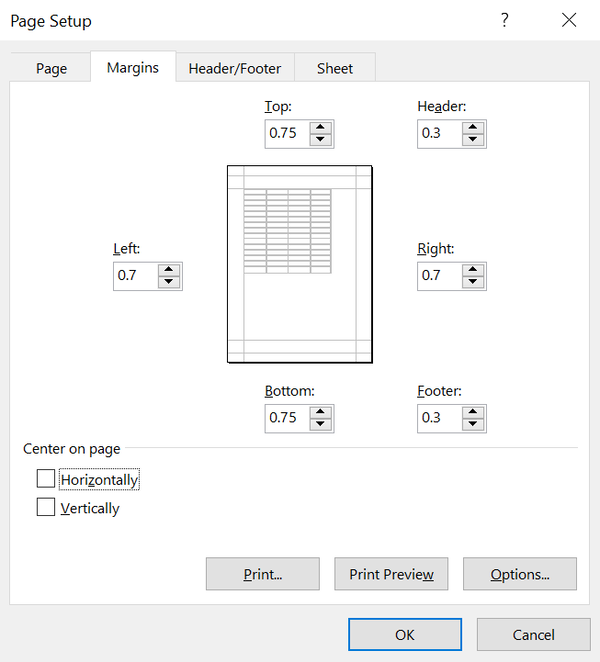Decrease the Right margin with the down arrow

[473, 282]
